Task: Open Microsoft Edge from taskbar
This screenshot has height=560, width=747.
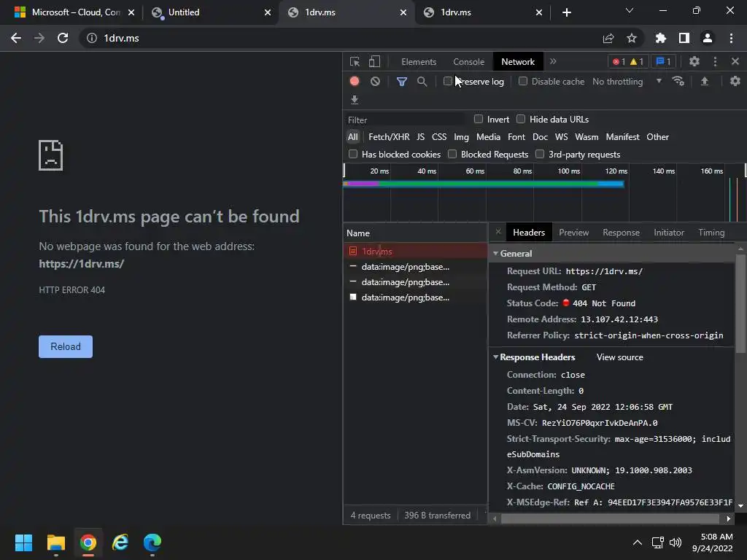Action: [x=152, y=542]
